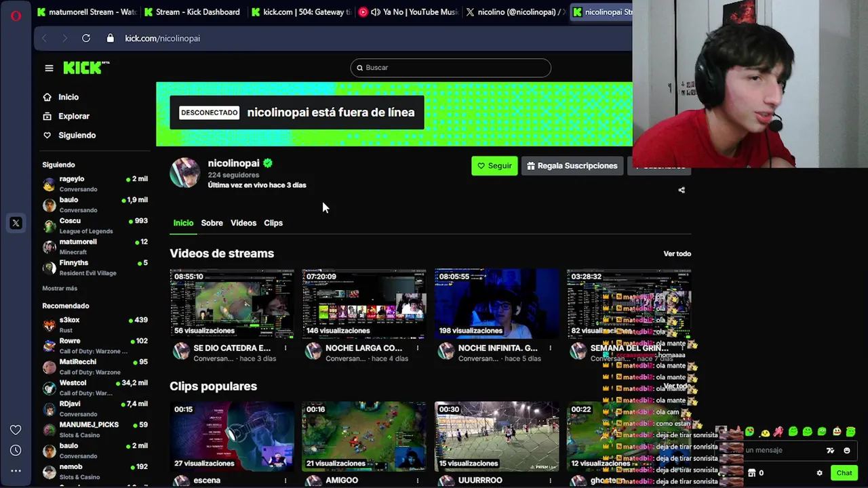Viewport: 868px width, 488px height.
Task: Open three-dot menu for AMIGOOO clip
Action: click(418, 481)
